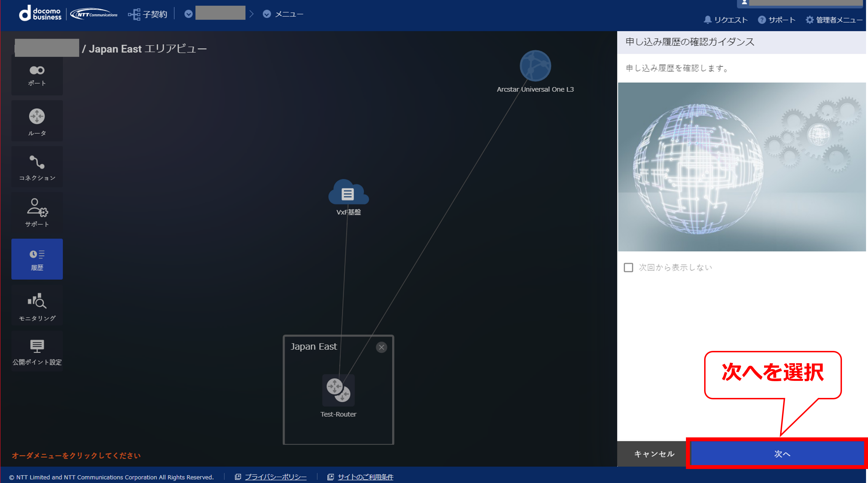This screenshot has height=483, width=868.
Task: Open リクエスト notifications
Action: tap(725, 20)
